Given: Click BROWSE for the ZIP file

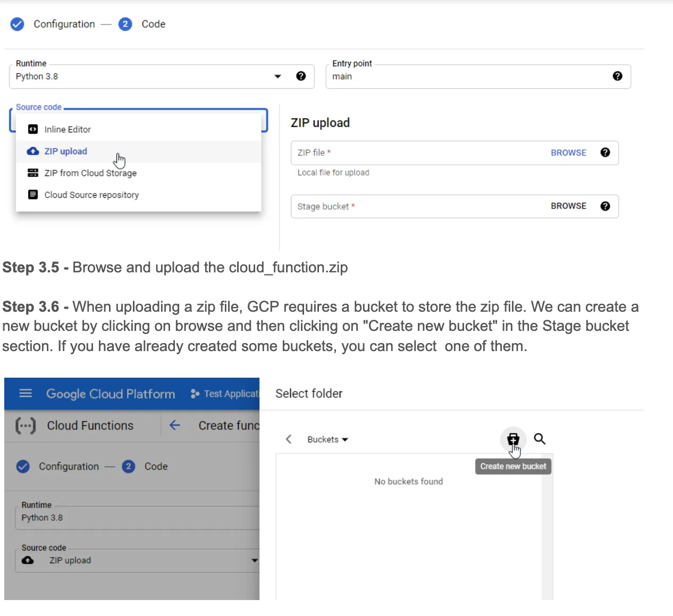Looking at the screenshot, I should pos(568,153).
